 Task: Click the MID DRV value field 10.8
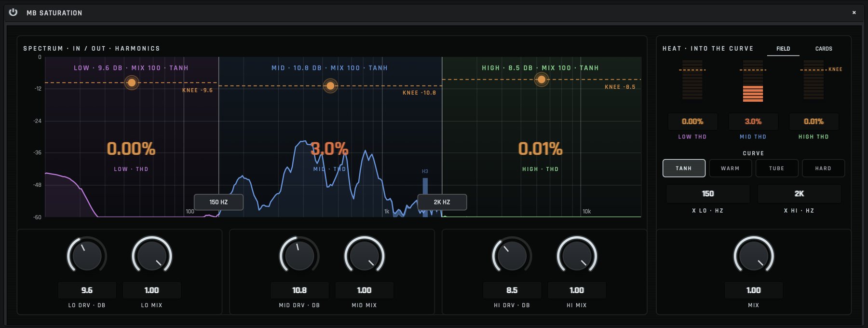[299, 290]
